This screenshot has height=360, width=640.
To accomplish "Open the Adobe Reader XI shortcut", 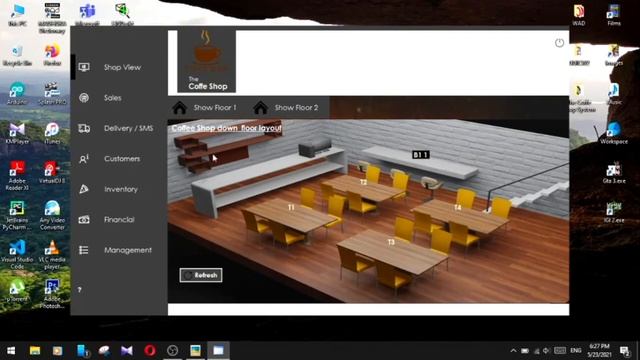I will pos(17,176).
